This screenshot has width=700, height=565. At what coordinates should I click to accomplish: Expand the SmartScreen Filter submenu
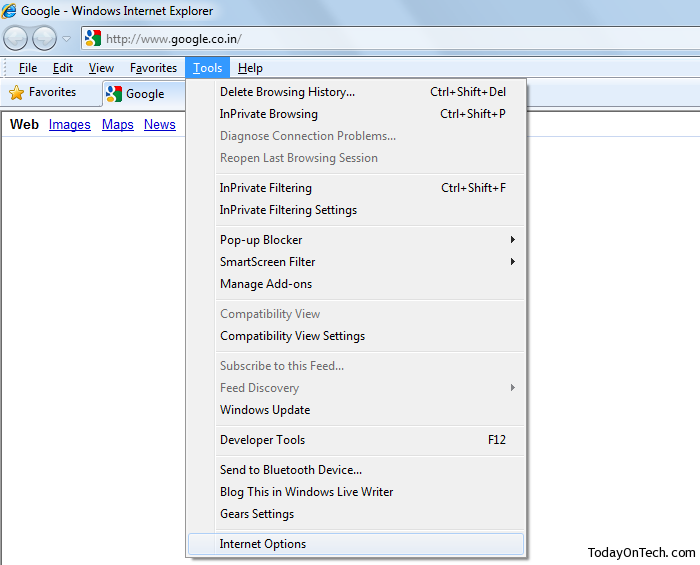tap(356, 262)
